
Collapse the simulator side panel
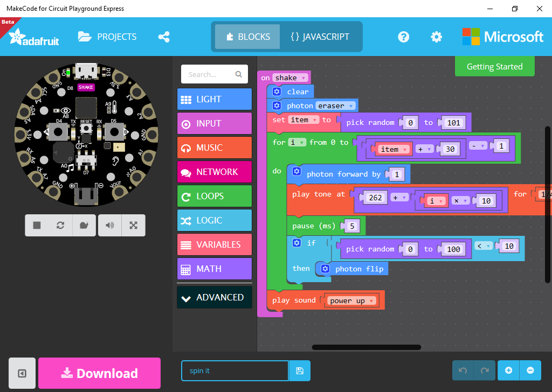pyautogui.click(x=22, y=373)
